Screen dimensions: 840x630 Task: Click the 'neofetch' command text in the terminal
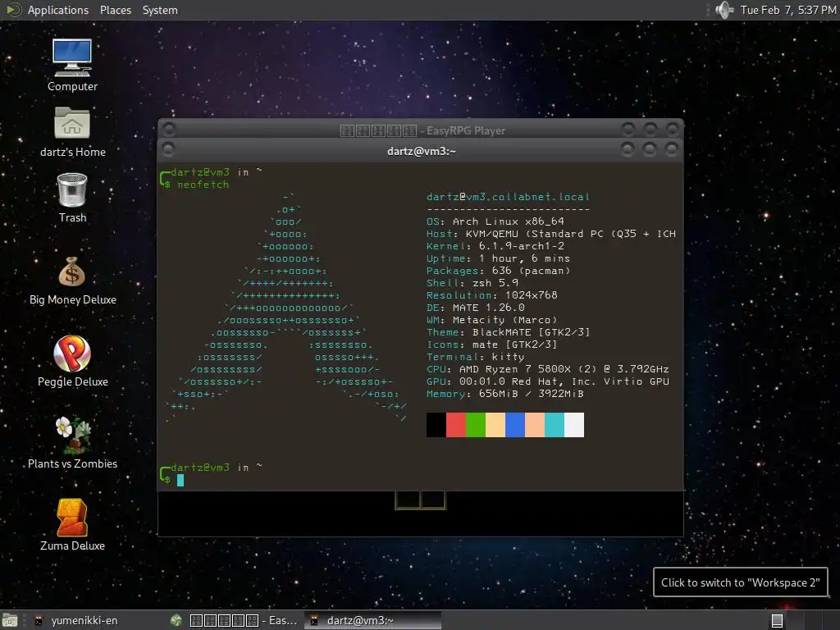[x=203, y=185]
